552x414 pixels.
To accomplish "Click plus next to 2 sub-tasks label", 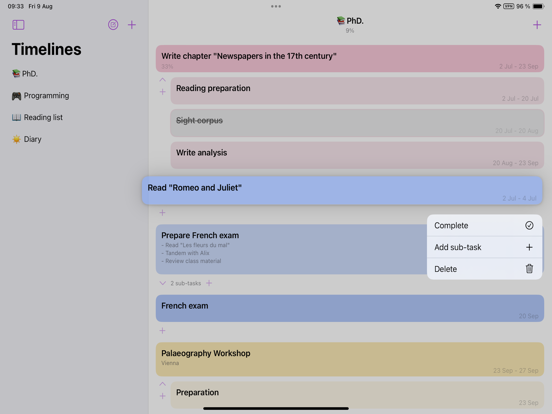I will pyautogui.click(x=209, y=283).
